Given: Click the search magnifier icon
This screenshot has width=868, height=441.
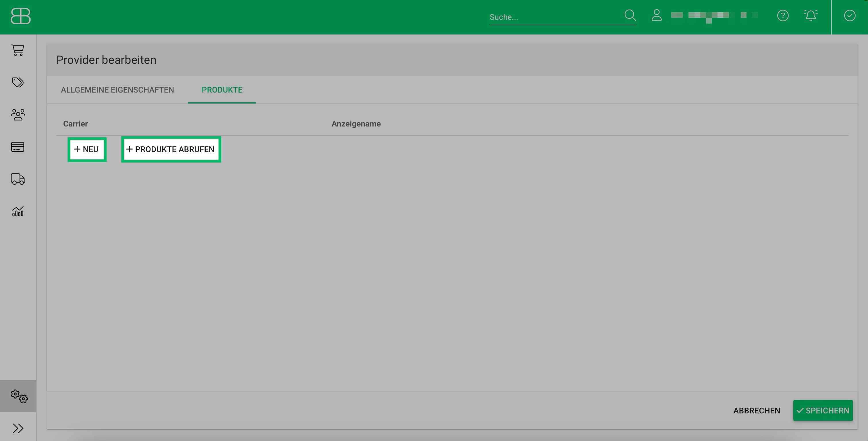Looking at the screenshot, I should click(x=630, y=16).
